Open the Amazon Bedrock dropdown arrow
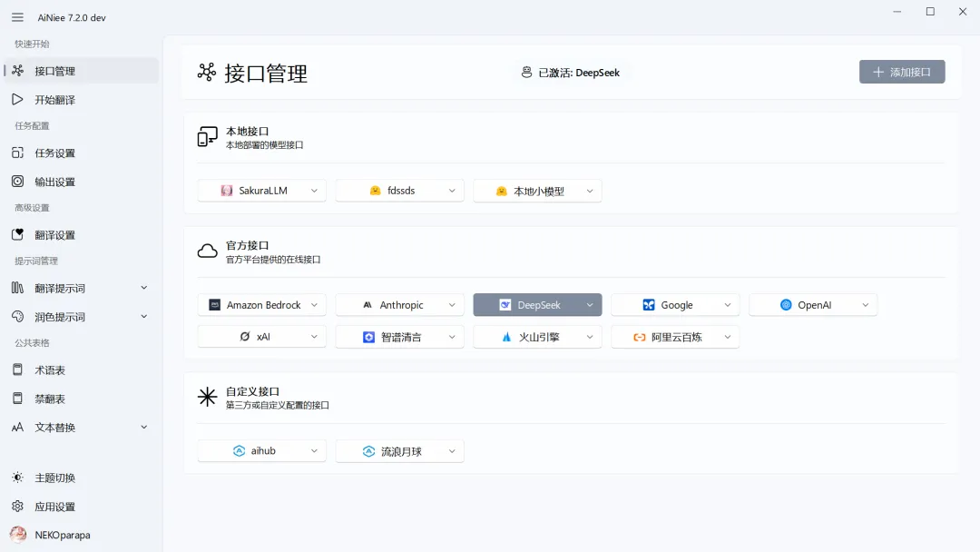The height and width of the screenshot is (552, 980). [x=314, y=305]
